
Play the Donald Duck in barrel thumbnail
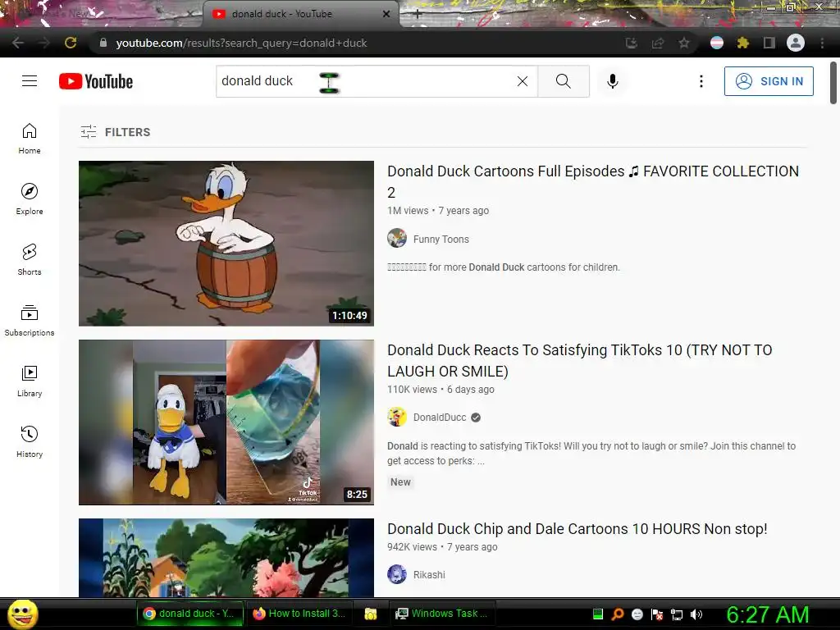tap(226, 243)
